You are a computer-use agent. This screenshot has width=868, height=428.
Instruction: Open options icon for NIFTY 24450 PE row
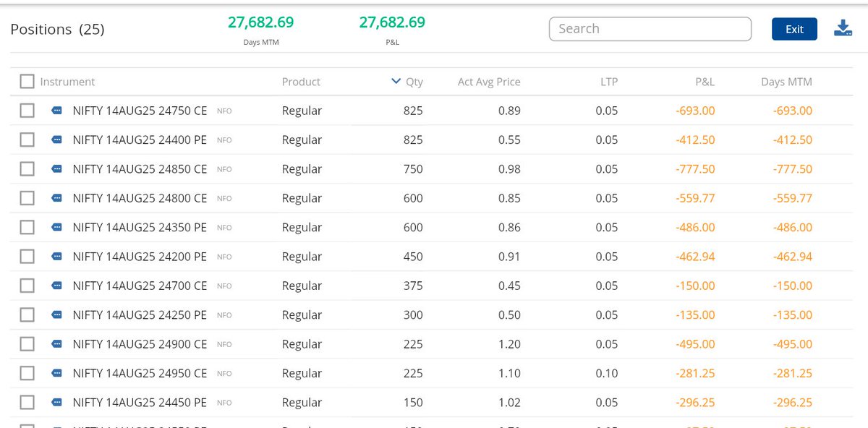pos(56,403)
